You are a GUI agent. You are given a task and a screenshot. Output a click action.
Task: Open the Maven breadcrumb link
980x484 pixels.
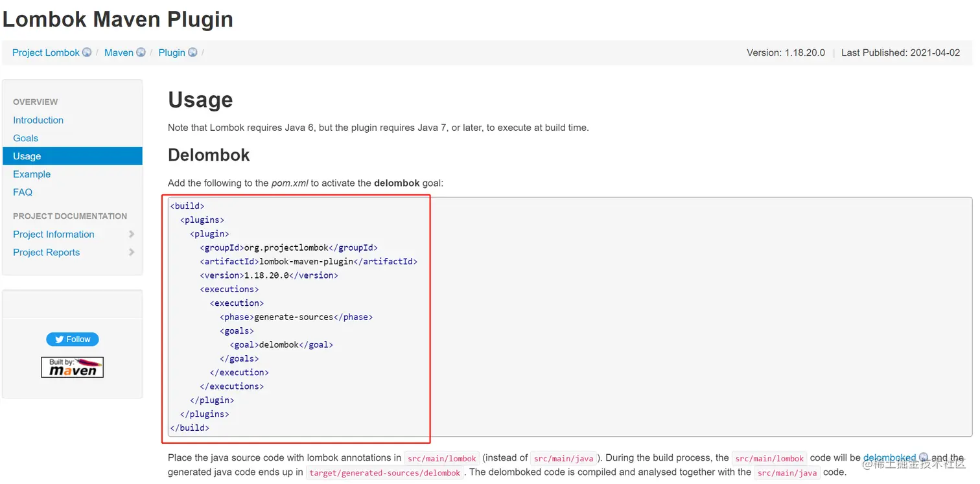coord(119,52)
